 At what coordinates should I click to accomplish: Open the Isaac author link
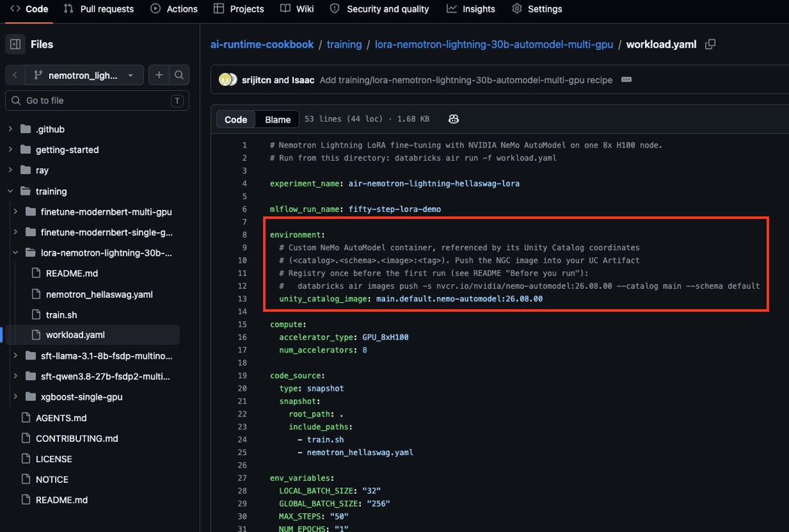pos(303,80)
